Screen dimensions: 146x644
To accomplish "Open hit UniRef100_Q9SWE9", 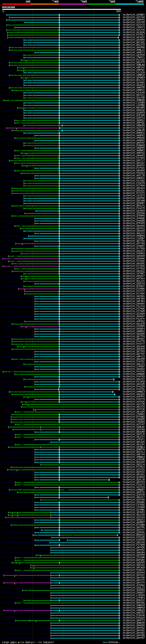I will click(134, 77).
